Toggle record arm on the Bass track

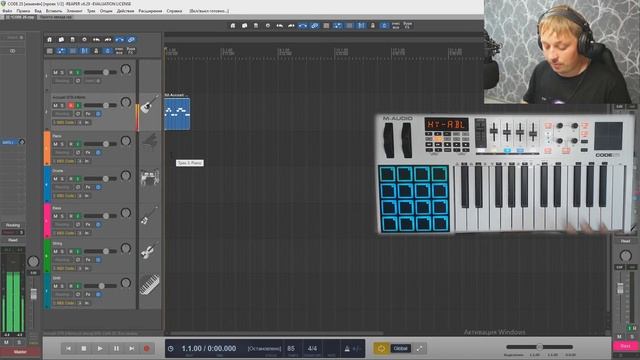(71, 216)
